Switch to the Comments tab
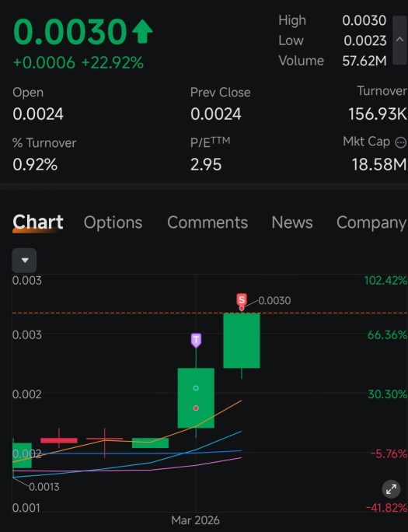The image size is (408, 532). pos(207,222)
